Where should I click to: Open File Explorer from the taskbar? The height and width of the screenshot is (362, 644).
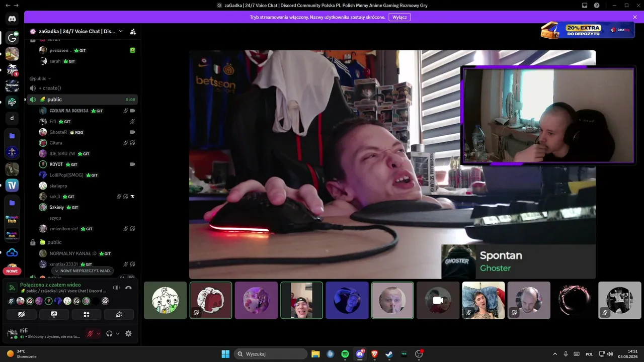point(315,354)
